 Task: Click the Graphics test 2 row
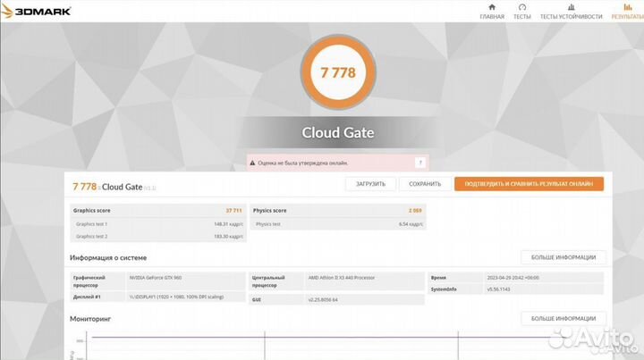click(x=158, y=237)
